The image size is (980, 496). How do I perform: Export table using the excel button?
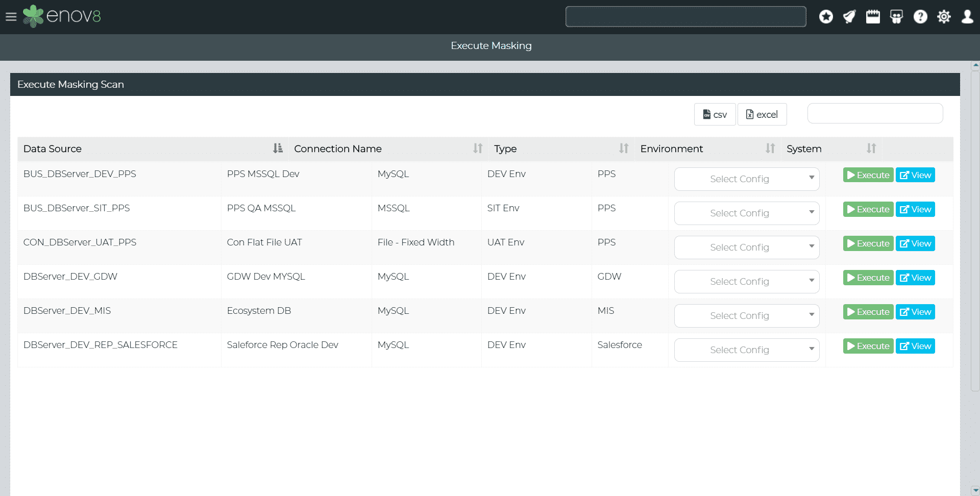762,114
